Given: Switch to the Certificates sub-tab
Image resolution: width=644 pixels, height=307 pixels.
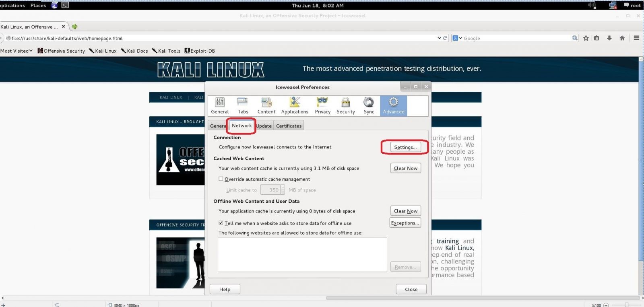Looking at the screenshot, I should click(289, 126).
